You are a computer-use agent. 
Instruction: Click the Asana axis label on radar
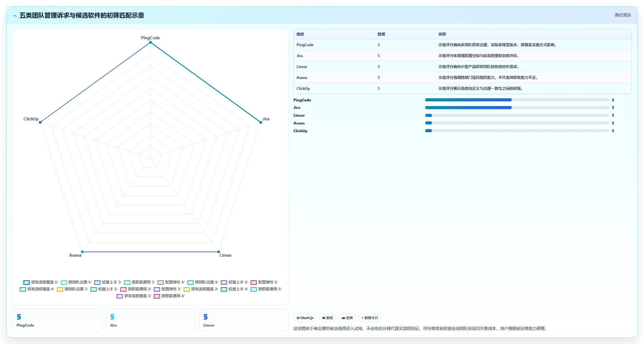tap(75, 255)
